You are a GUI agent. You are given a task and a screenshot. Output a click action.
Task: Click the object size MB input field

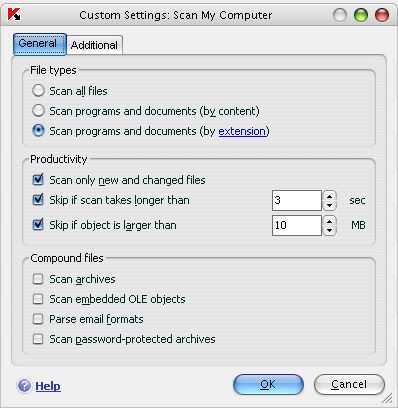[x=297, y=225]
